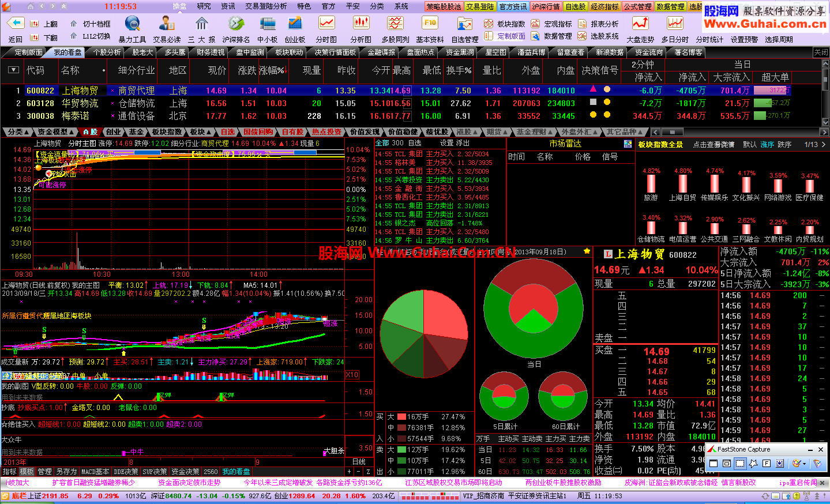The image size is (830, 504).
Task: Open the 分时图 line chart icon
Action: tap(326, 24)
